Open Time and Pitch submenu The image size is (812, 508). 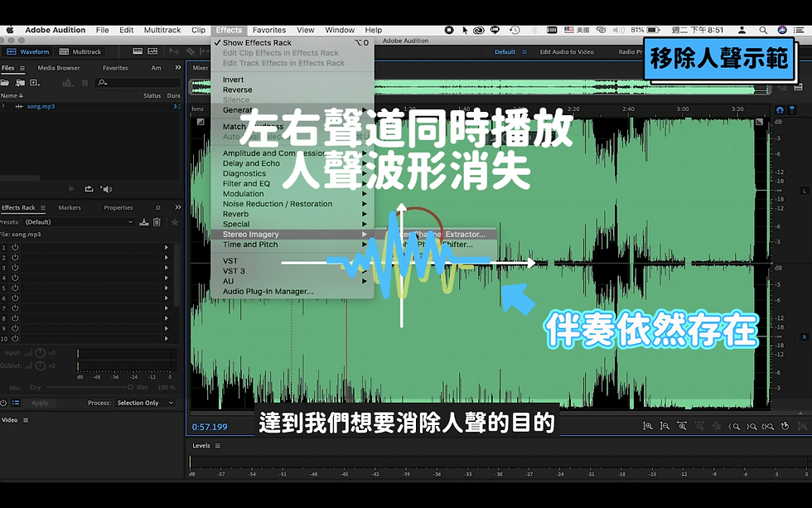(292, 244)
